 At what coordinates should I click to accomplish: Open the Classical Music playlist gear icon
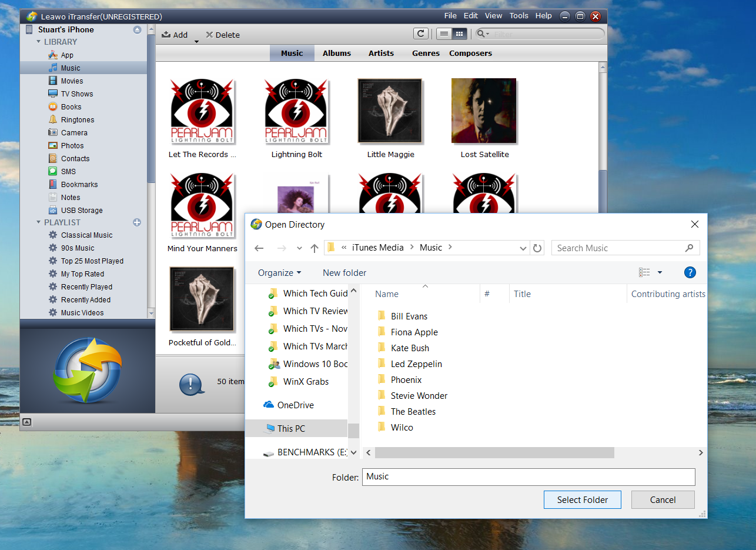click(52, 235)
